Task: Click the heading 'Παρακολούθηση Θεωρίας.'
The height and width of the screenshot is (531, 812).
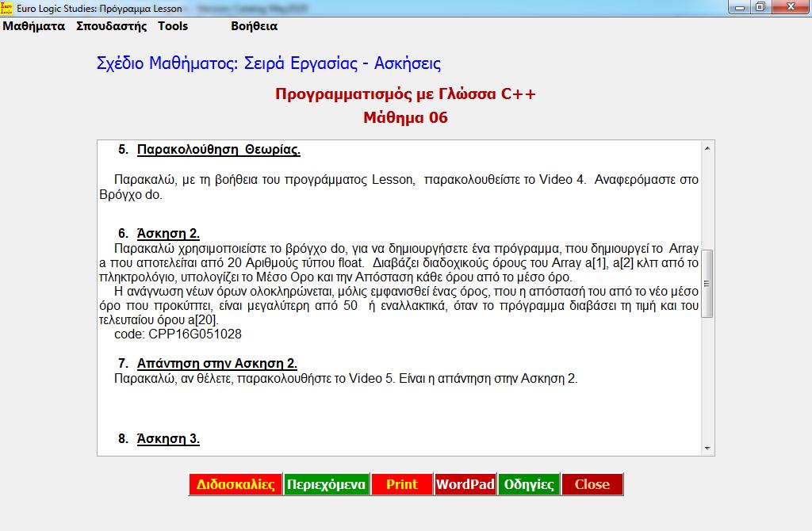Action: point(219,150)
